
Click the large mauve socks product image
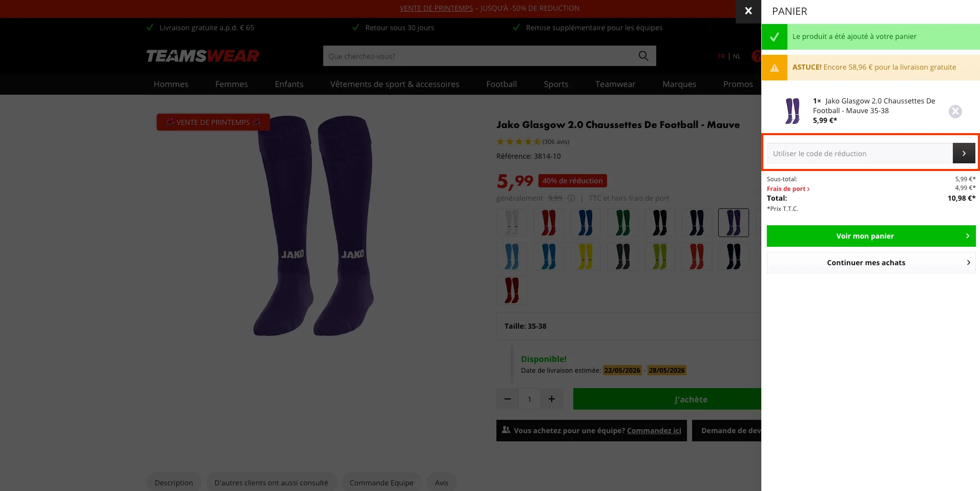click(x=314, y=226)
